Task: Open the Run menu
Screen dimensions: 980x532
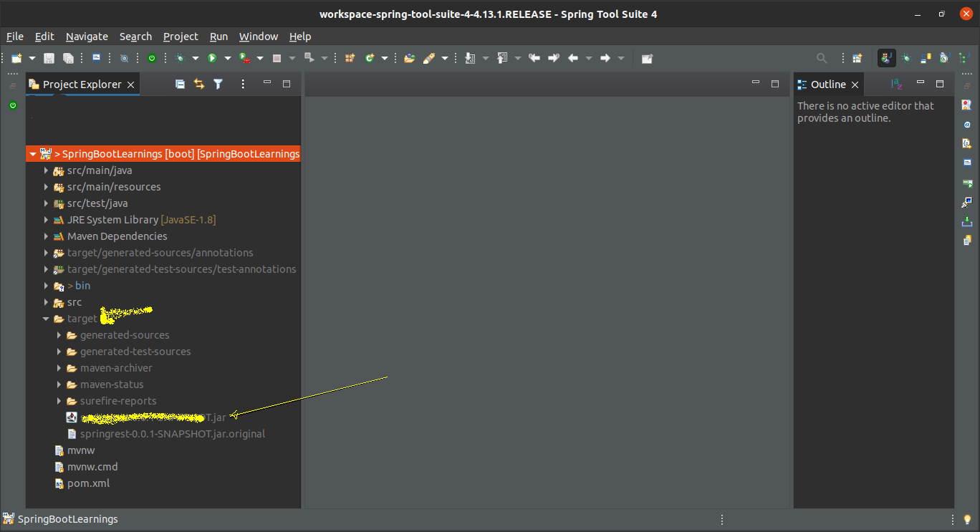Action: point(218,37)
